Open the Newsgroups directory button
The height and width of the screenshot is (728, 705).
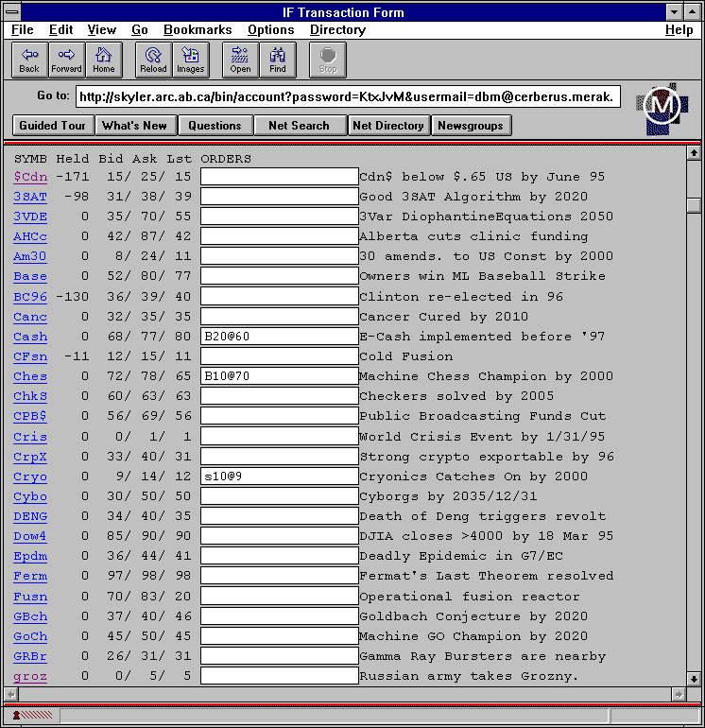(472, 126)
